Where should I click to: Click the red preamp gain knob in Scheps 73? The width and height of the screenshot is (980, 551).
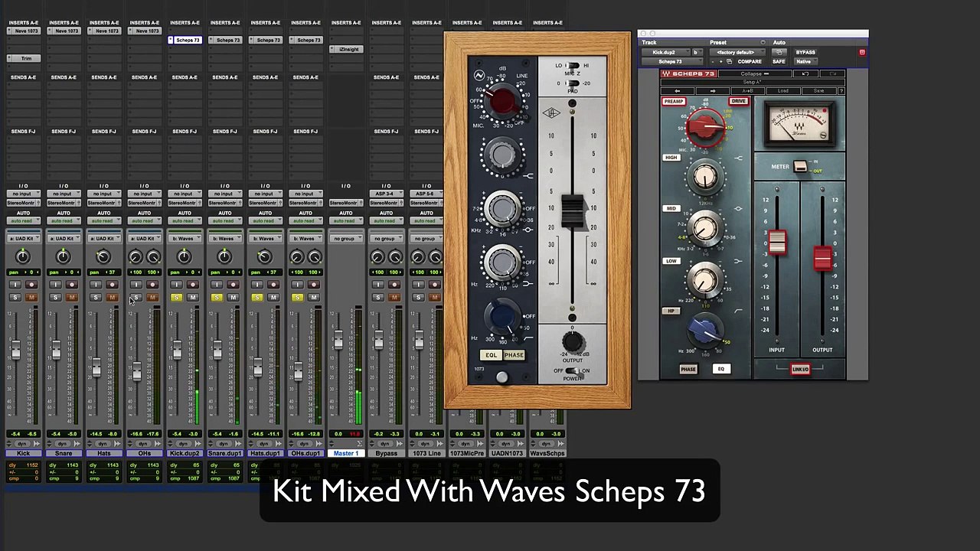click(705, 127)
